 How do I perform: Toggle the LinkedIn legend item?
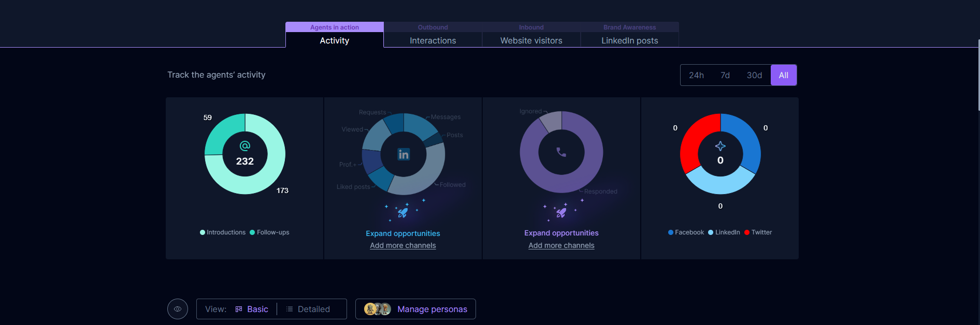coord(724,232)
